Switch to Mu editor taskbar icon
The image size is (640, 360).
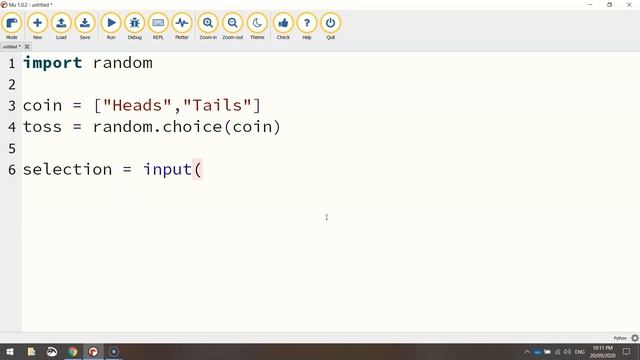93,351
